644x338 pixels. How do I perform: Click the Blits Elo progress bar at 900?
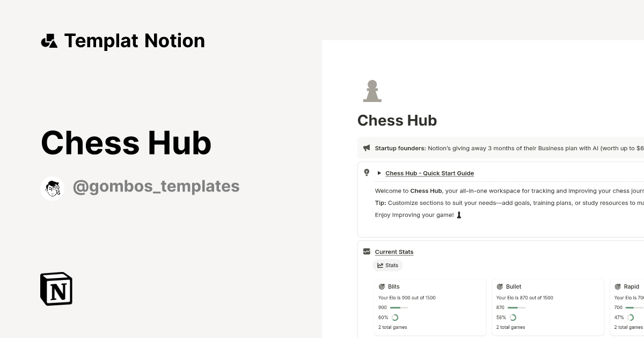coord(398,307)
